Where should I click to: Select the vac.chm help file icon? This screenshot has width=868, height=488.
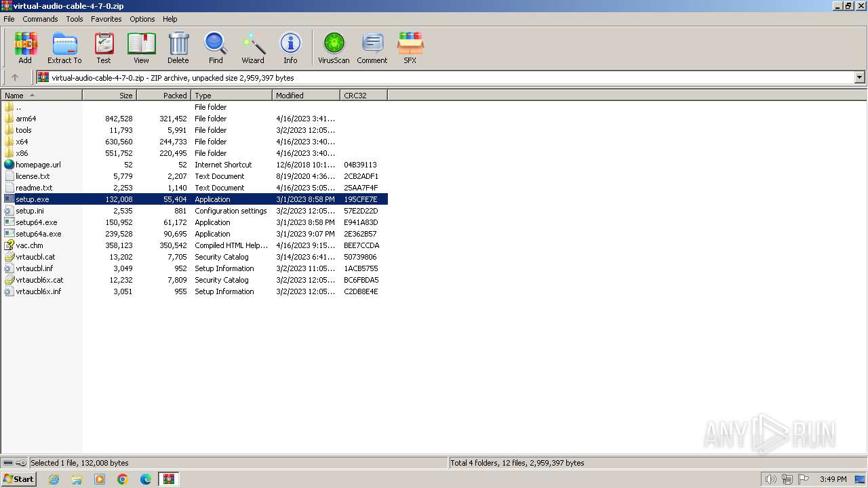[x=9, y=245]
